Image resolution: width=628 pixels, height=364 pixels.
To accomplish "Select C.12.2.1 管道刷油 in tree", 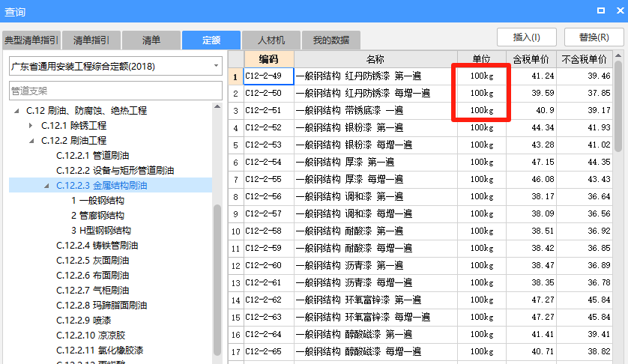I will (x=92, y=155).
